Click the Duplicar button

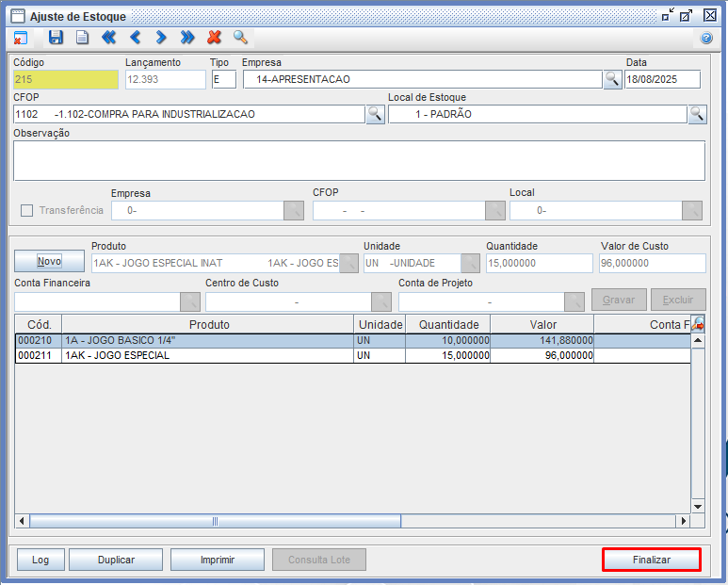tap(116, 560)
